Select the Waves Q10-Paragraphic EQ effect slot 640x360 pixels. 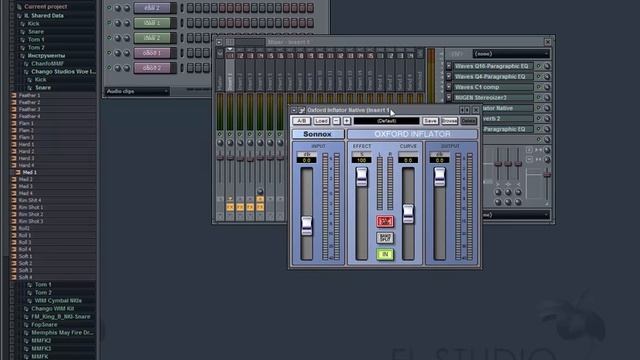click(493, 66)
